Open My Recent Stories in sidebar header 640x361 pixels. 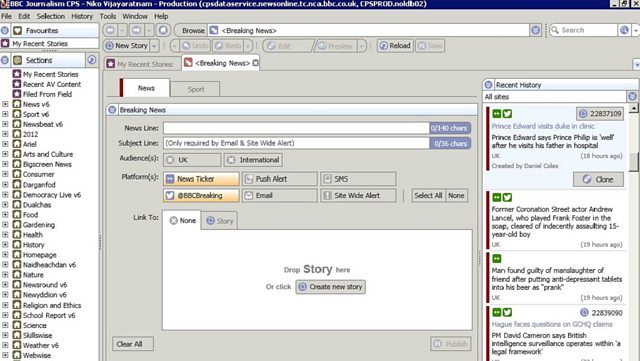pos(40,43)
